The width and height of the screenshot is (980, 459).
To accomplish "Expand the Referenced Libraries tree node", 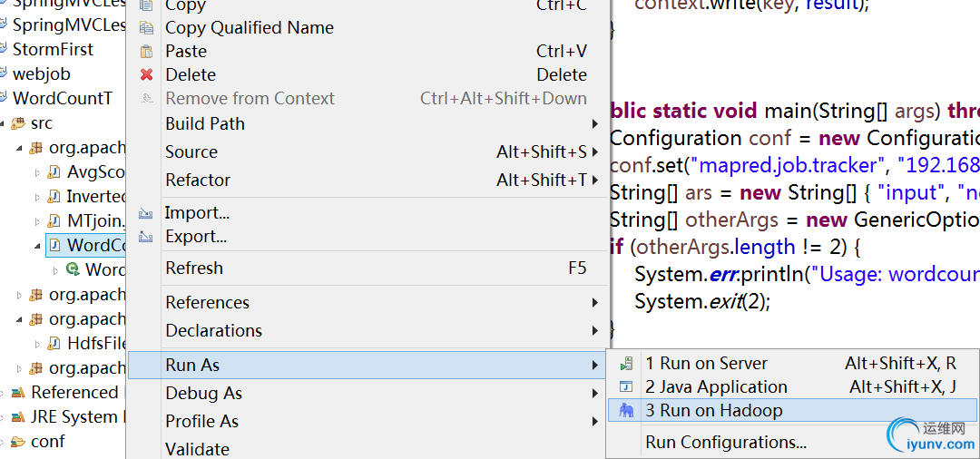I will pyautogui.click(x=3, y=393).
